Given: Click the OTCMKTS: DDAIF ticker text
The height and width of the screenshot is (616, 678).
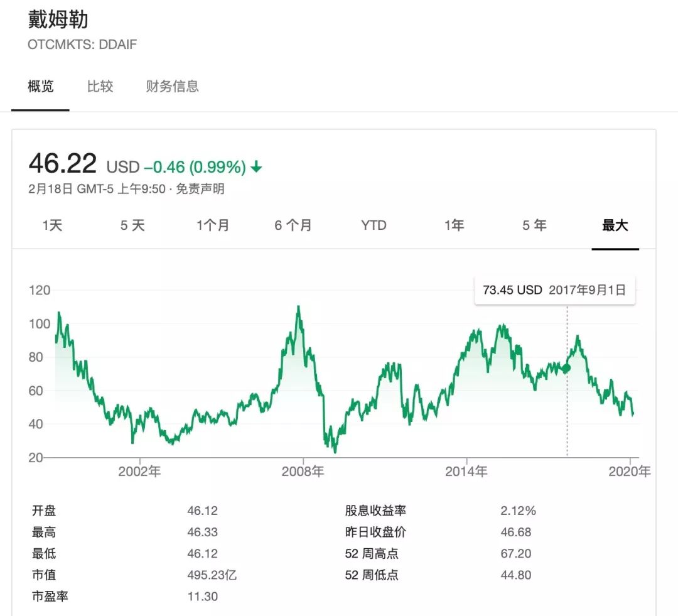Looking at the screenshot, I should click(x=82, y=45).
